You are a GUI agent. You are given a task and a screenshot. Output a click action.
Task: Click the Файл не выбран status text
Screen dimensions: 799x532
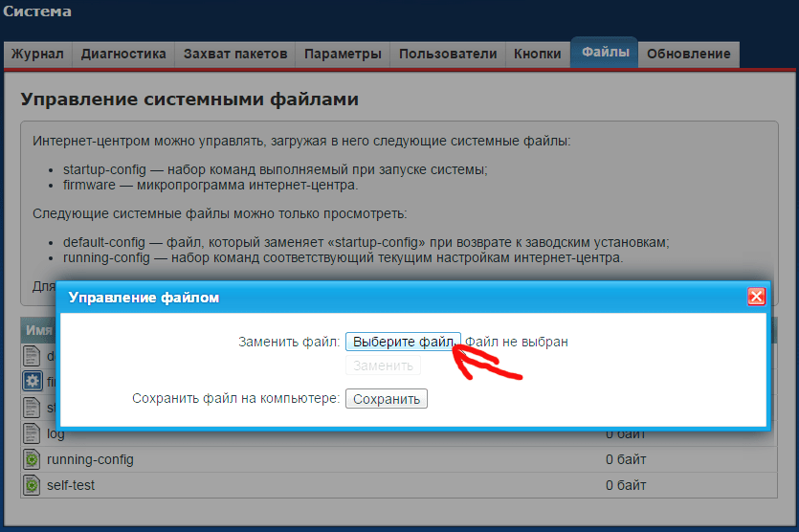(x=517, y=342)
